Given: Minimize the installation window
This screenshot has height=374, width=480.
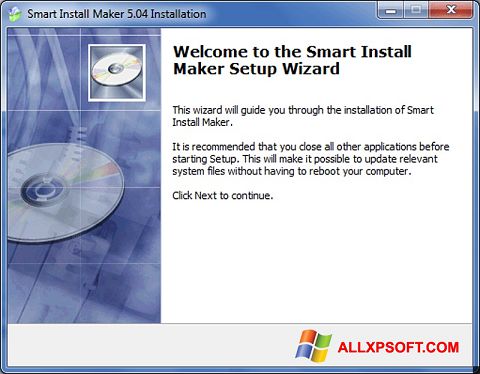Looking at the screenshot, I should pyautogui.click(x=391, y=10).
